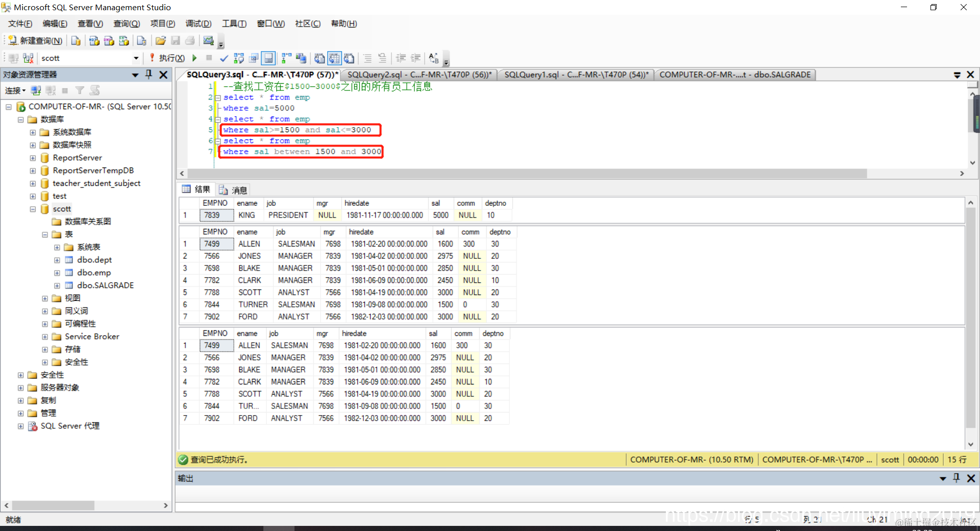The height and width of the screenshot is (531, 980).
Task: Open a new Database Engine query
Action: (76, 41)
